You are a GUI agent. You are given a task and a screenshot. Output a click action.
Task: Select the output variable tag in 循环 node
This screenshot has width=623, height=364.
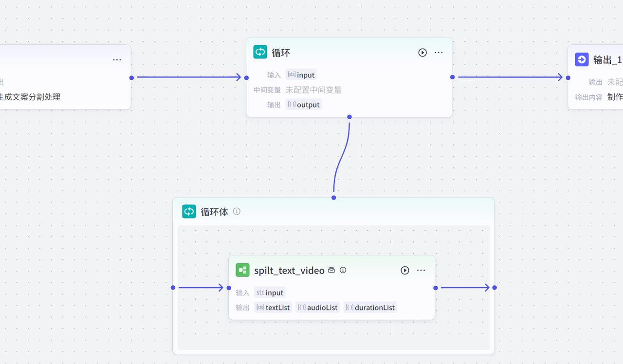[x=304, y=105]
